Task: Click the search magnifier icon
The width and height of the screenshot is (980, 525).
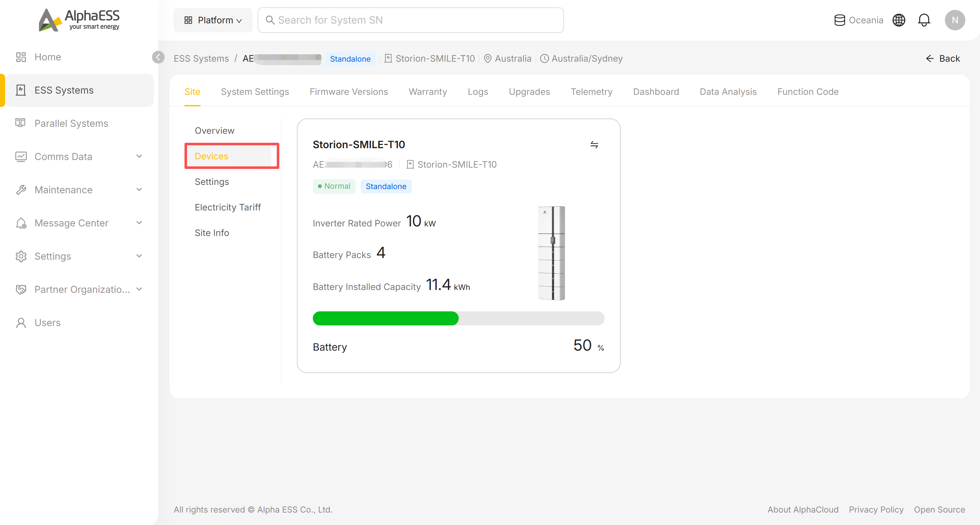Action: click(270, 20)
